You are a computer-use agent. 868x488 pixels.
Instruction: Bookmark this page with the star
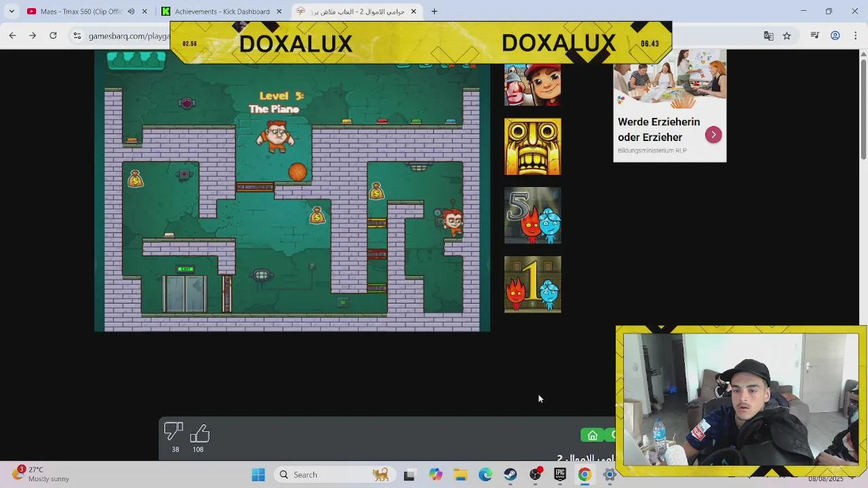[787, 36]
